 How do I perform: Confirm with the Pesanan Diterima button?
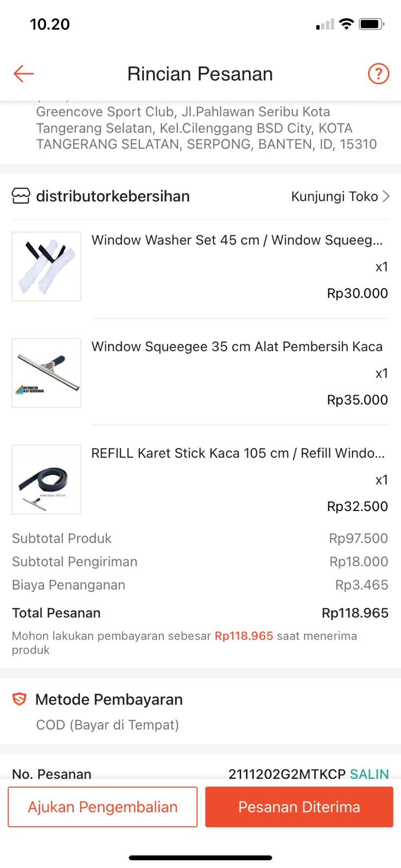(299, 807)
